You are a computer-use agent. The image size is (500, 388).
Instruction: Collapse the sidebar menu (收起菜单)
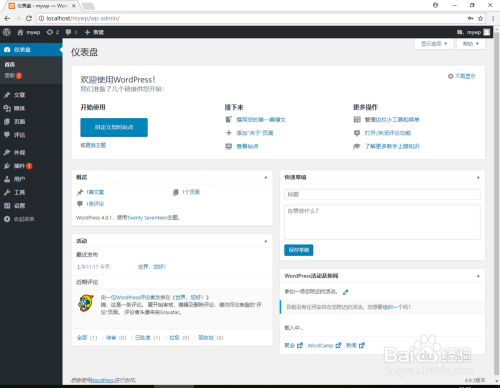19,219
